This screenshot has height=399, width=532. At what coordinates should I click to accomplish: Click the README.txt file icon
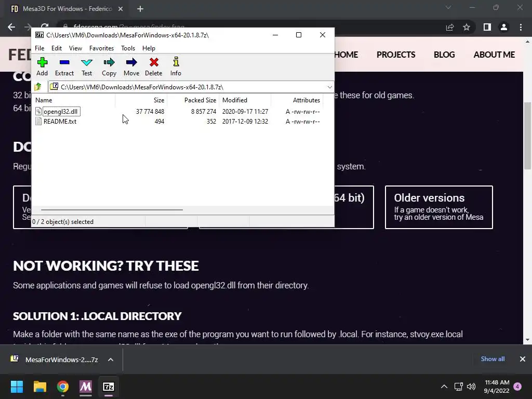point(38,121)
